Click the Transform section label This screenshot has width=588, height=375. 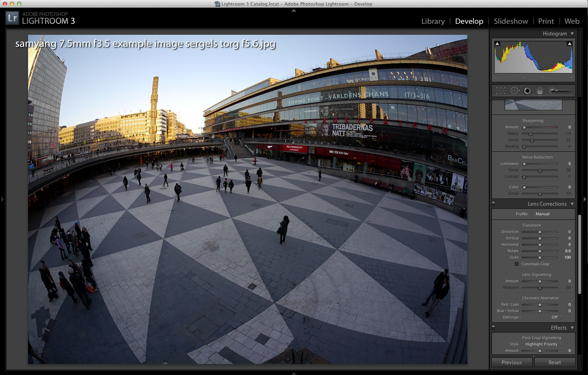coord(532,225)
